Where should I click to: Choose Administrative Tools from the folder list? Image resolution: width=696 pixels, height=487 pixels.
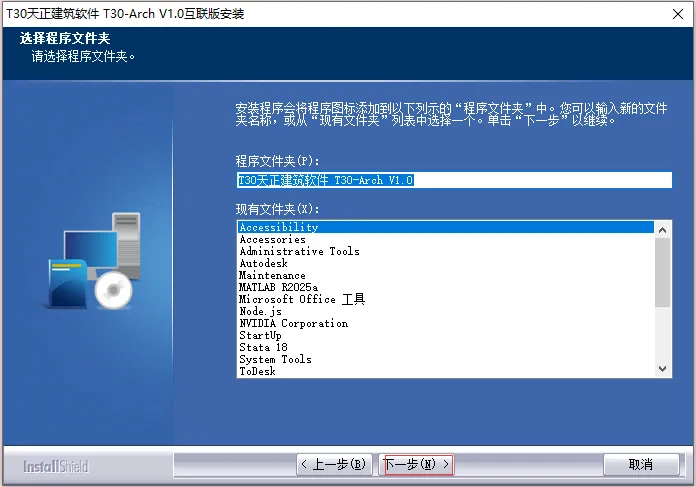[446, 251]
